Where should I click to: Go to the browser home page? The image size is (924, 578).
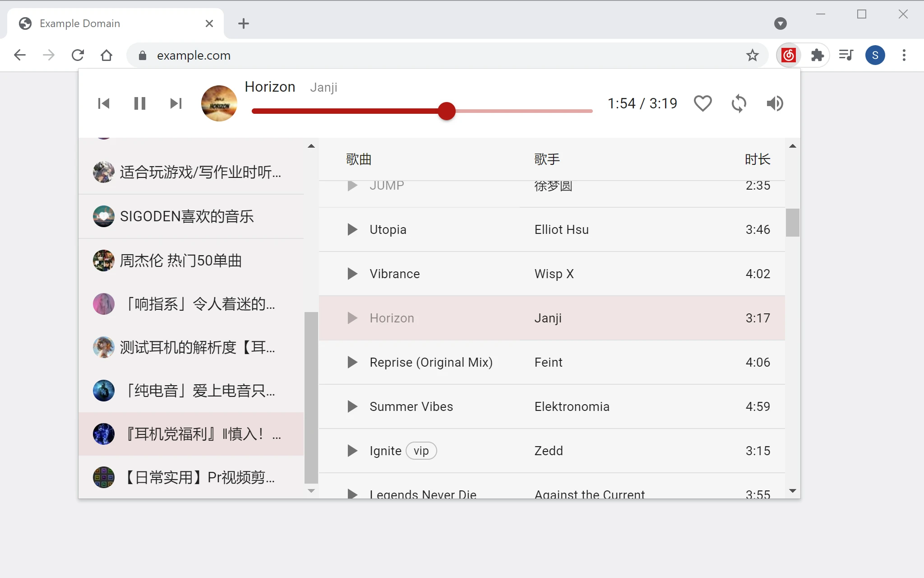pyautogui.click(x=106, y=55)
